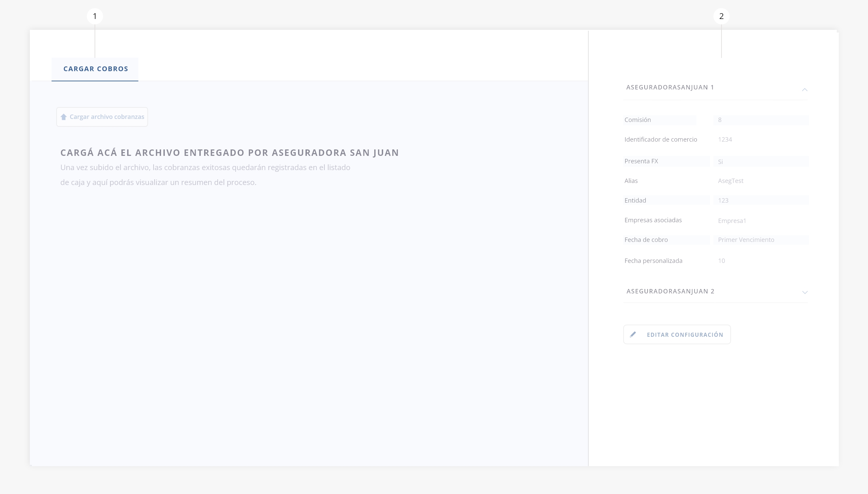
Task: Click the ASEGURADORASANJUAN 2 section header
Action: point(670,291)
